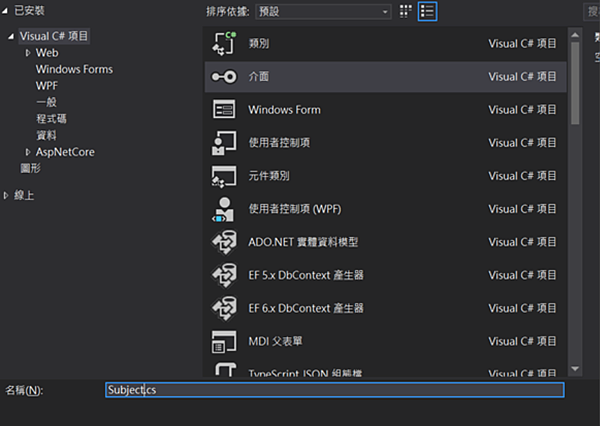Image resolution: width=600 pixels, height=426 pixels.
Task: Select 圖形 in the category tree
Action: tap(31, 168)
